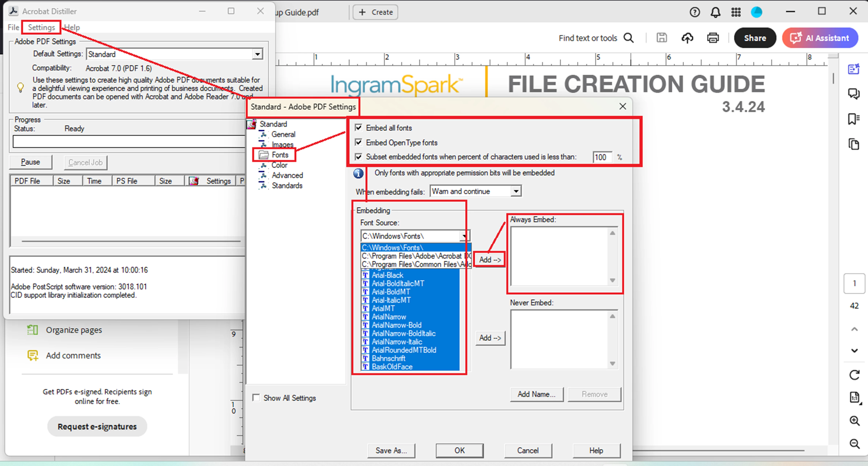Enable Show All Settings checkbox
The width and height of the screenshot is (868, 466).
pyautogui.click(x=256, y=398)
